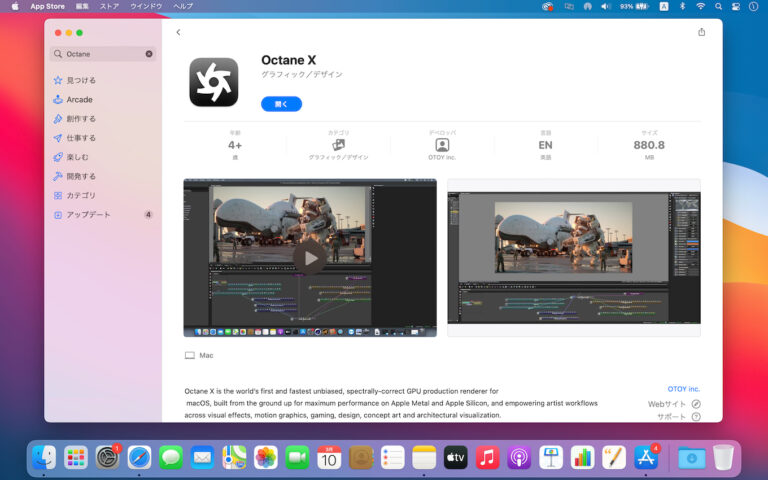Launch Safari from the Dock
The image size is (768, 480).
(140, 457)
